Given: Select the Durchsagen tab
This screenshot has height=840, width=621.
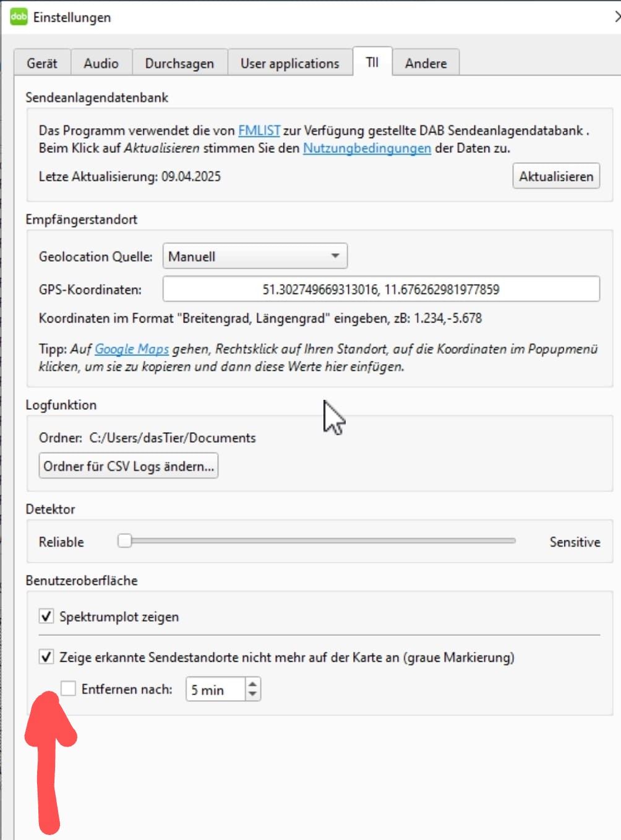Looking at the screenshot, I should 179,63.
